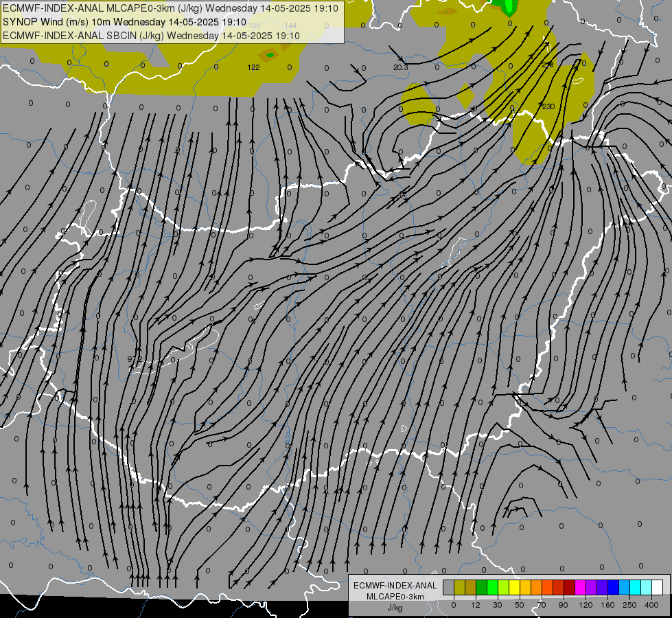The height and width of the screenshot is (618, 672).
Task: Click the gray swatch in the MLCAPE legend
Action: click(449, 587)
